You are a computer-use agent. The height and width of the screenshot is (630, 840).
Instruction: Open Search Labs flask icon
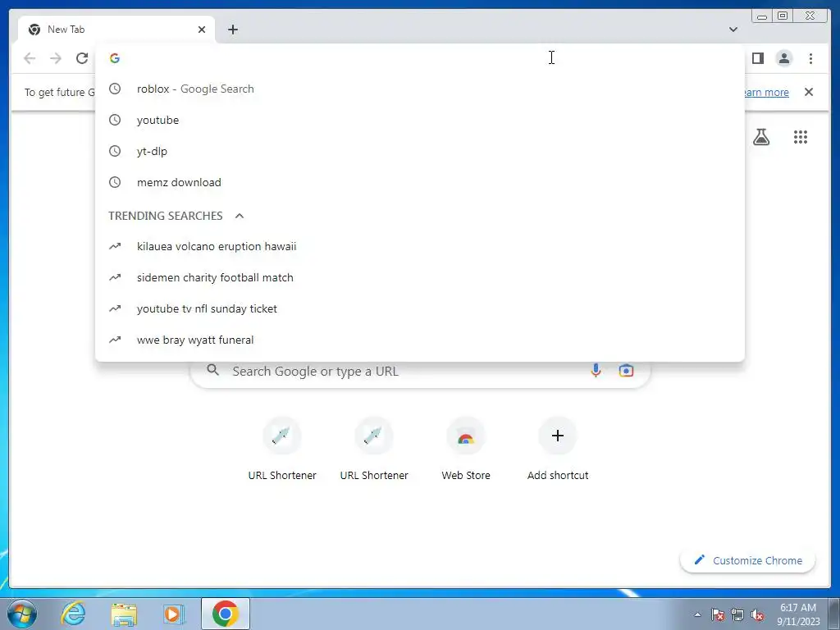760,137
